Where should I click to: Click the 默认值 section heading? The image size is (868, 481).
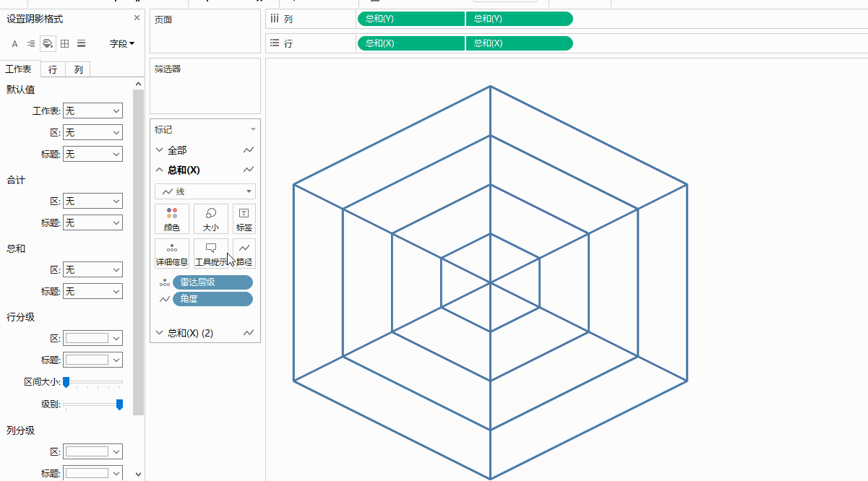coord(20,90)
